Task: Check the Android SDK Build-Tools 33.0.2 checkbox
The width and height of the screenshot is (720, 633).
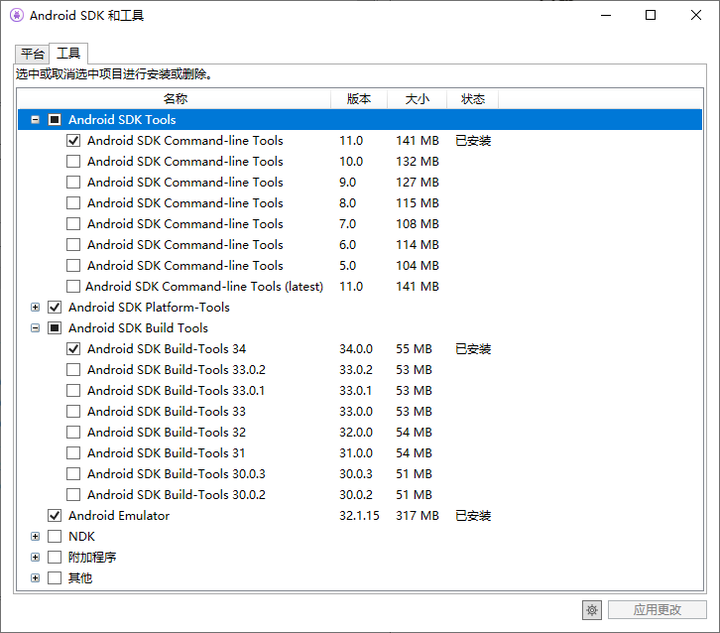Action: point(73,370)
